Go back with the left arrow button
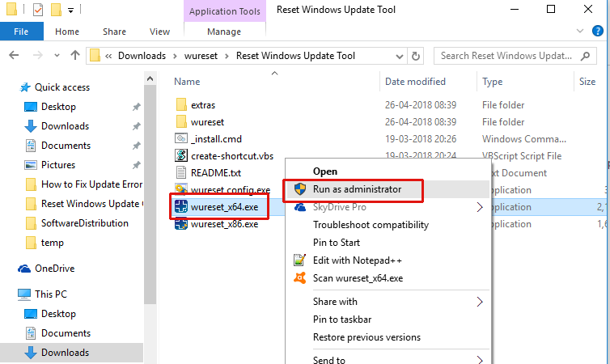The width and height of the screenshot is (610, 364). [x=14, y=56]
